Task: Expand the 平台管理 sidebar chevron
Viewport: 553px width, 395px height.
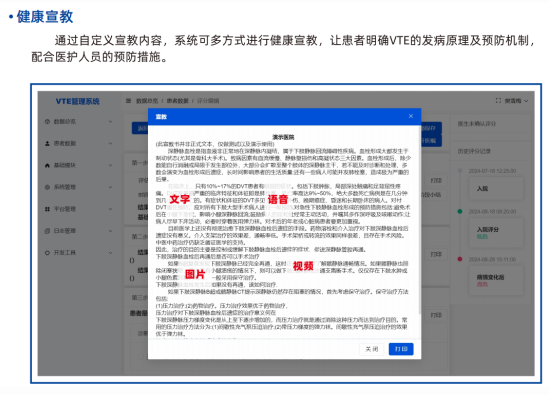Action: 110,209
